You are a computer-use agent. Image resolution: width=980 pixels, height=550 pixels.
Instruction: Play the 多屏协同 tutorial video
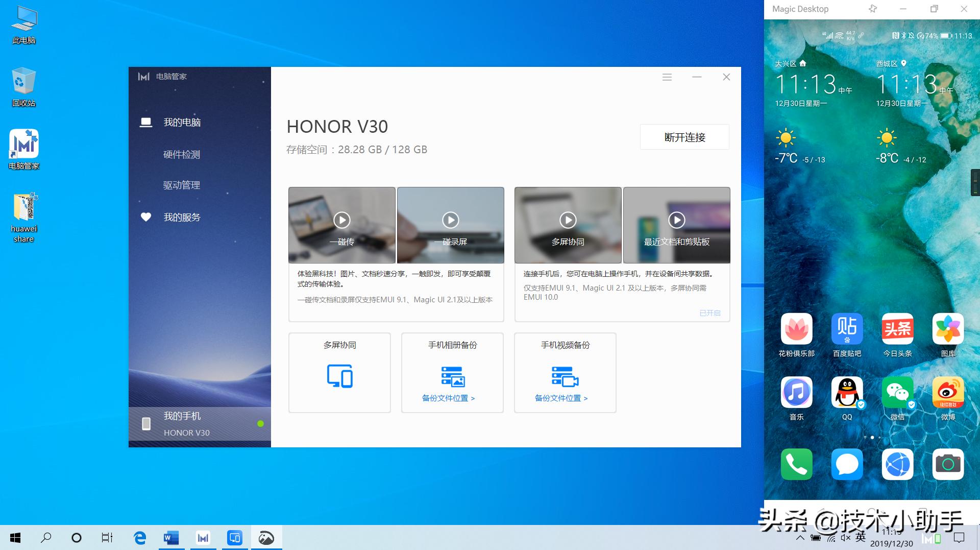[x=568, y=220]
